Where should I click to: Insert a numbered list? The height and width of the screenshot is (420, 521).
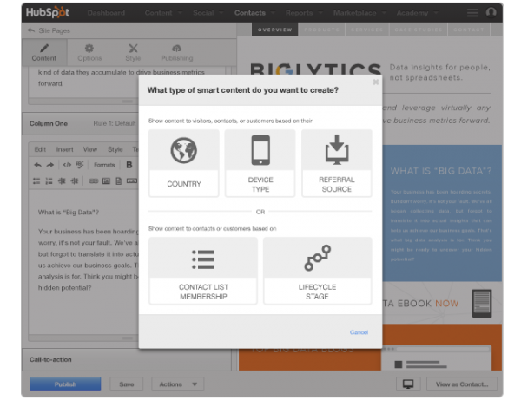[49, 181]
